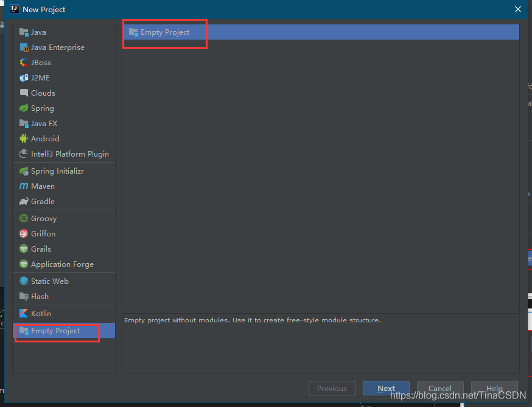The image size is (532, 407).
Task: Click the Static Web globe icon
Action: [24, 281]
